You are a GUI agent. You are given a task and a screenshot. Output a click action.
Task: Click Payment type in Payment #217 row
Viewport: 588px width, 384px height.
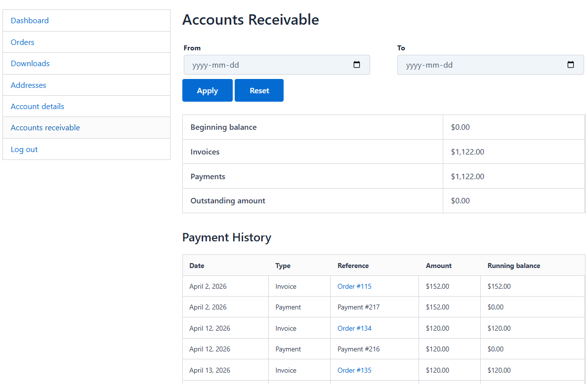click(x=288, y=307)
